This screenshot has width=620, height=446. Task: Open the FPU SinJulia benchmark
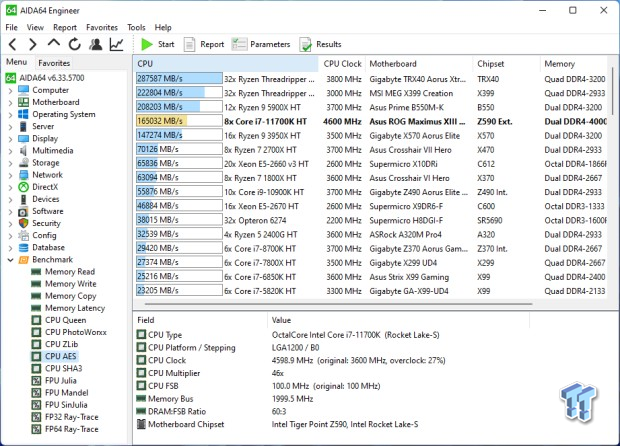[59, 405]
